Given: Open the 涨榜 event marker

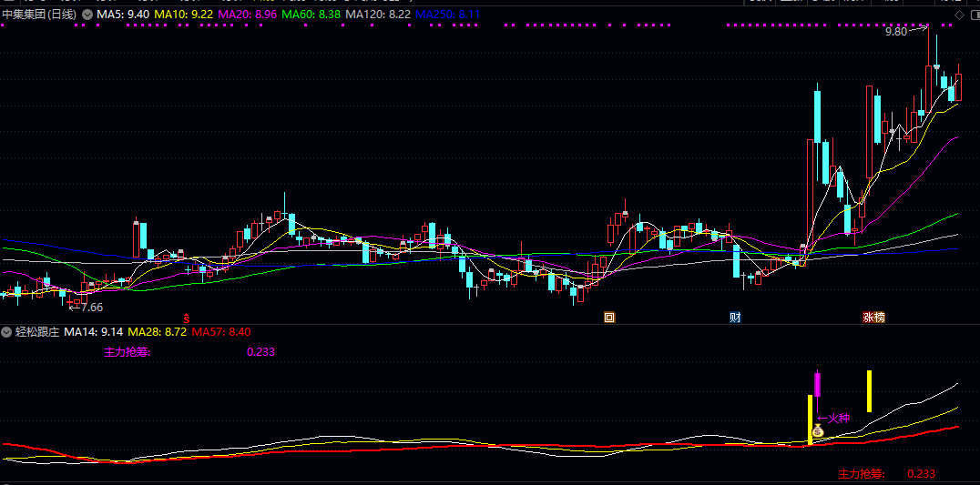Looking at the screenshot, I should (873, 318).
